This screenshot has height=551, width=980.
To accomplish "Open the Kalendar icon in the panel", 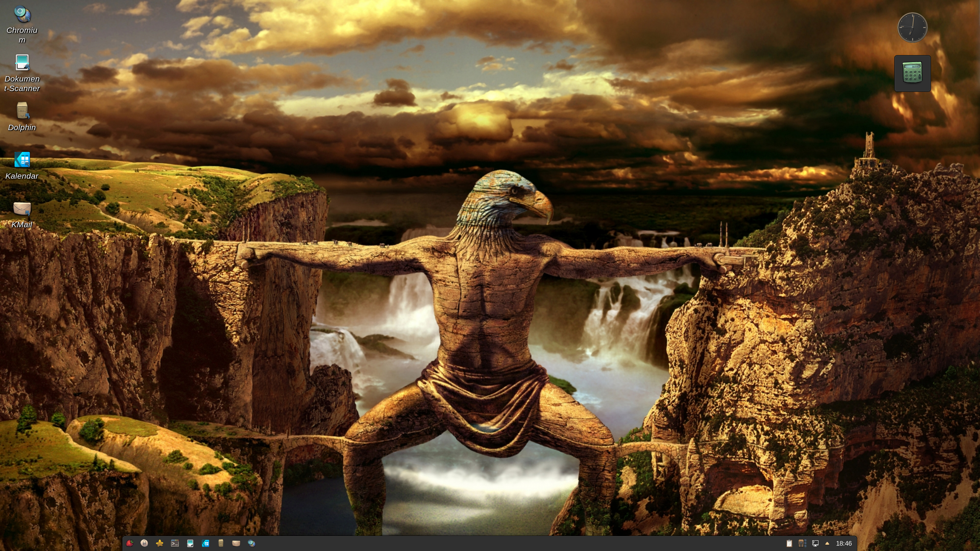I will tap(206, 543).
